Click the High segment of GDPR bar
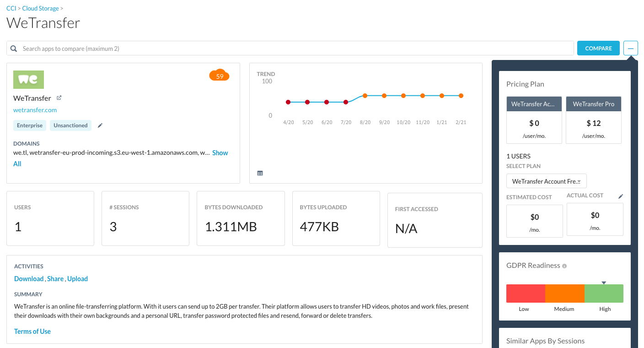This screenshot has height=348, width=644. coord(604,294)
